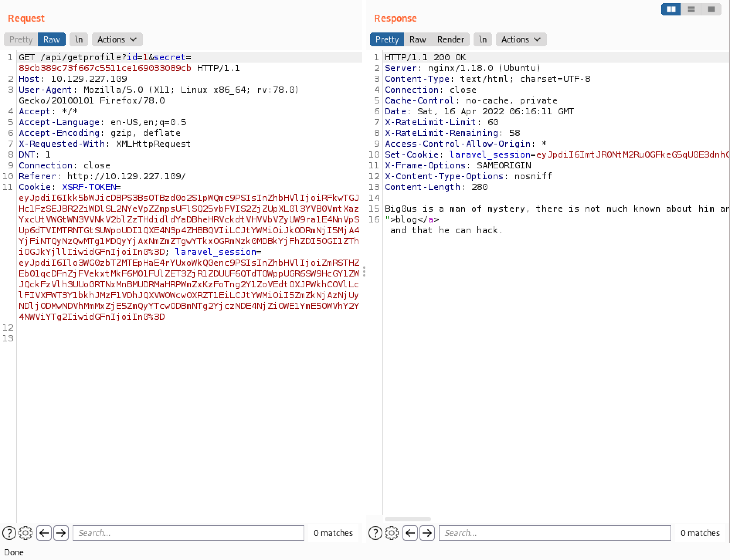Click the Access-Control-Allow-Origin header
Image resolution: width=730 pixels, height=560 pixels.
pyautogui.click(x=466, y=144)
